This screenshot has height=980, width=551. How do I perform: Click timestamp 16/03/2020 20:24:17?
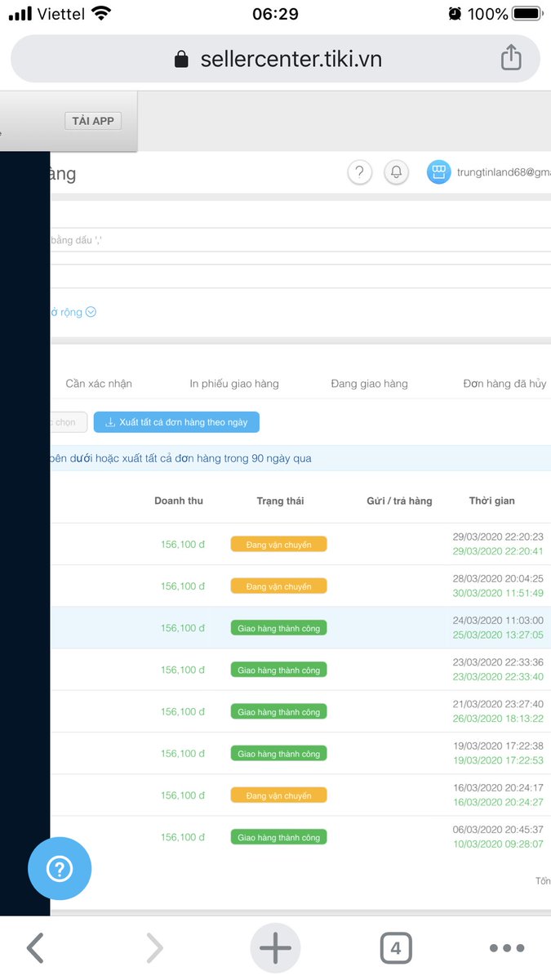click(x=498, y=787)
